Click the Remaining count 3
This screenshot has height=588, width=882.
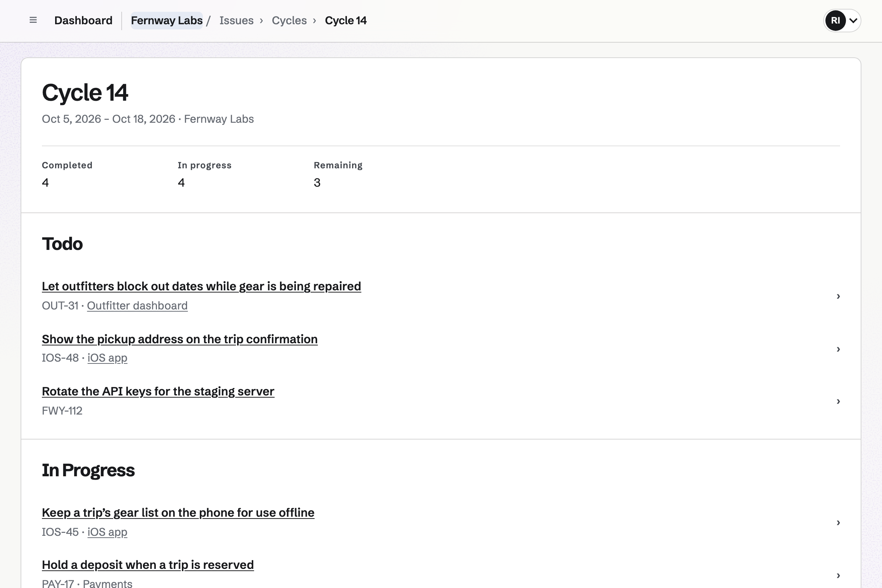[x=317, y=183]
